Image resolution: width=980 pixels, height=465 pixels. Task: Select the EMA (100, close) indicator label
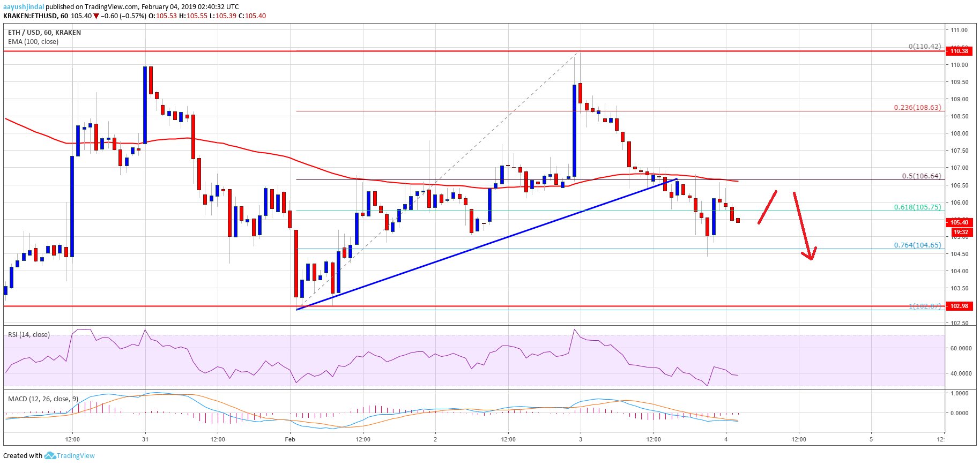33,42
